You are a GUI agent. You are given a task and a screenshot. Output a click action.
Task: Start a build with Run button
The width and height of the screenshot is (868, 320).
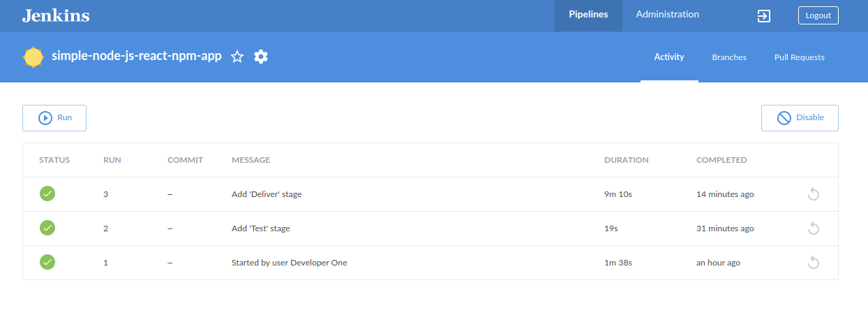pyautogui.click(x=54, y=118)
